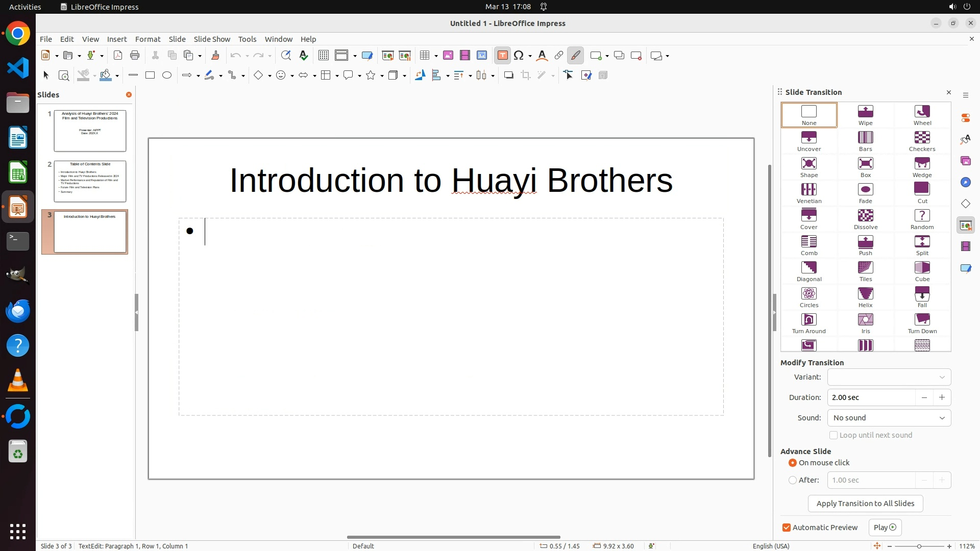Viewport: 980px width, 551px height.
Task: Select the Rectangle drawing tool
Action: pyautogui.click(x=150, y=76)
